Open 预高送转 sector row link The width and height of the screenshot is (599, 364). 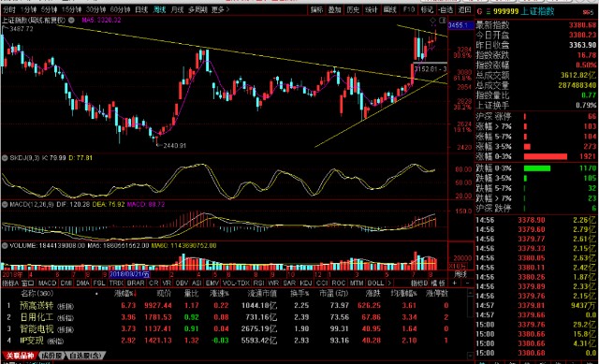(x=37, y=306)
